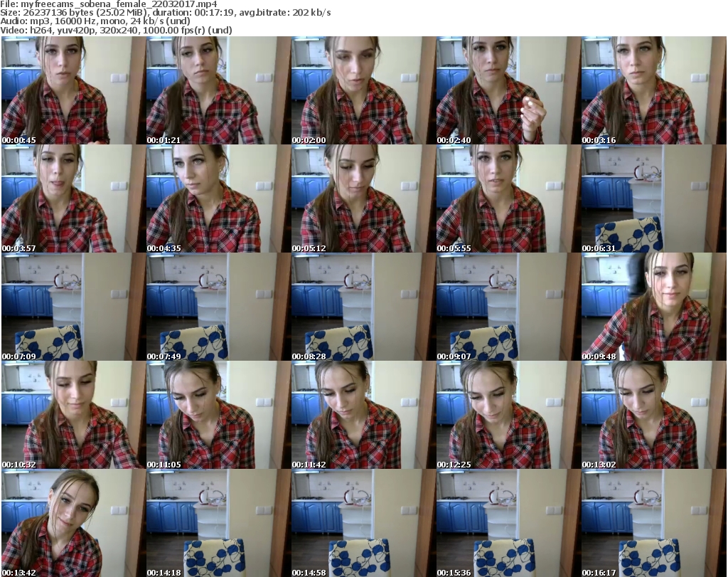Open the thumbnail labeled 00:05:12
This screenshot has width=728, height=577.
click(363, 198)
